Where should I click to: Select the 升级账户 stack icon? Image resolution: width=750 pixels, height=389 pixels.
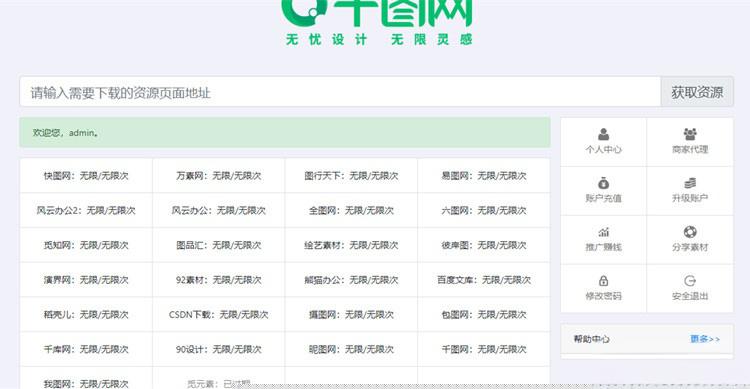tap(690, 183)
